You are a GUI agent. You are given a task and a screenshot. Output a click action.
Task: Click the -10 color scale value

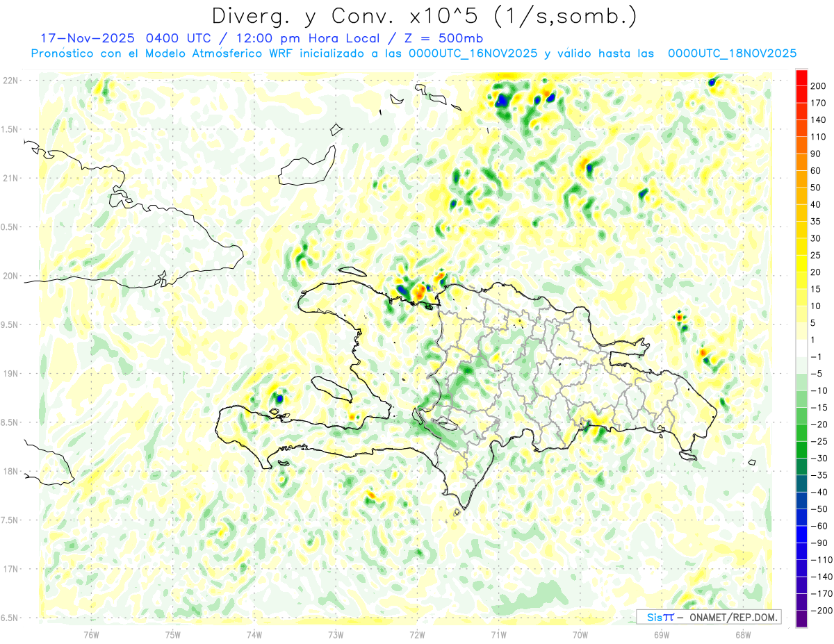click(819, 390)
